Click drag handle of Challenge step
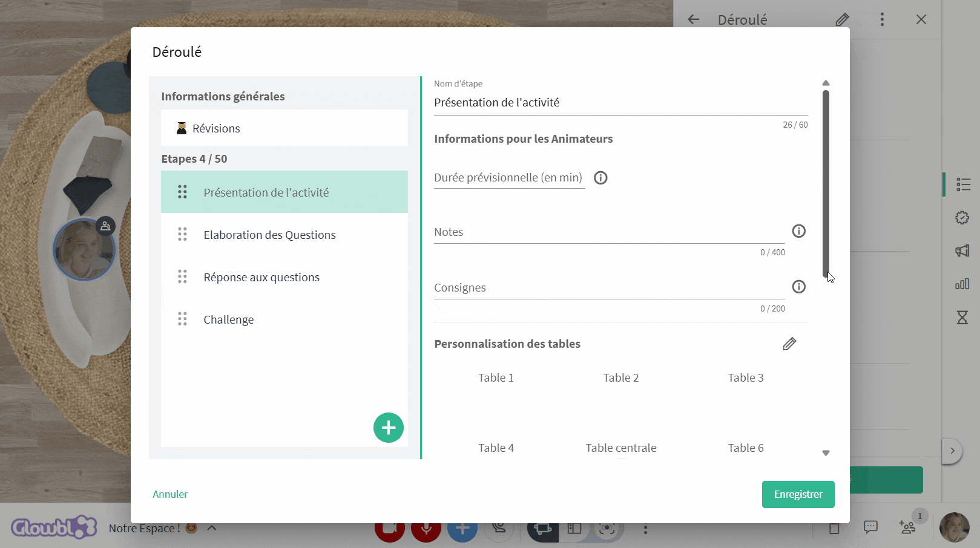 (182, 319)
